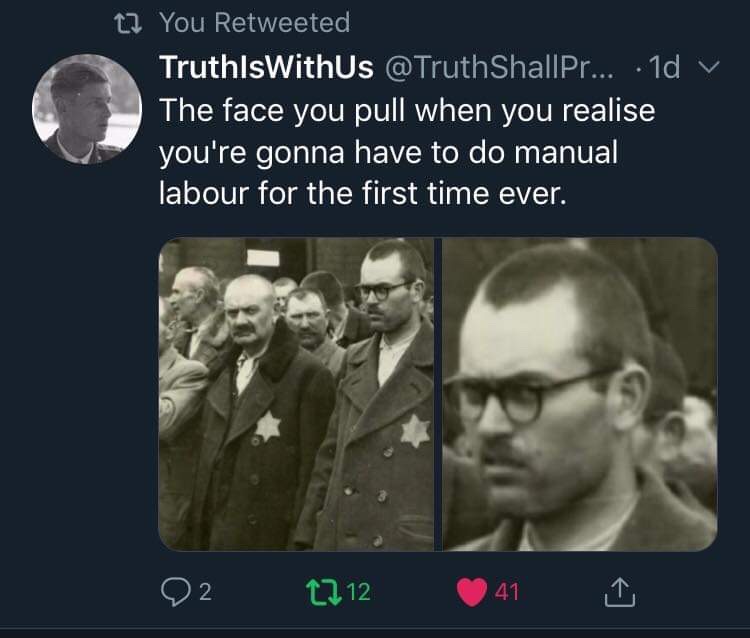Expand tweet options with the chevron arrow
Screen dimensions: 750x638
click(708, 67)
